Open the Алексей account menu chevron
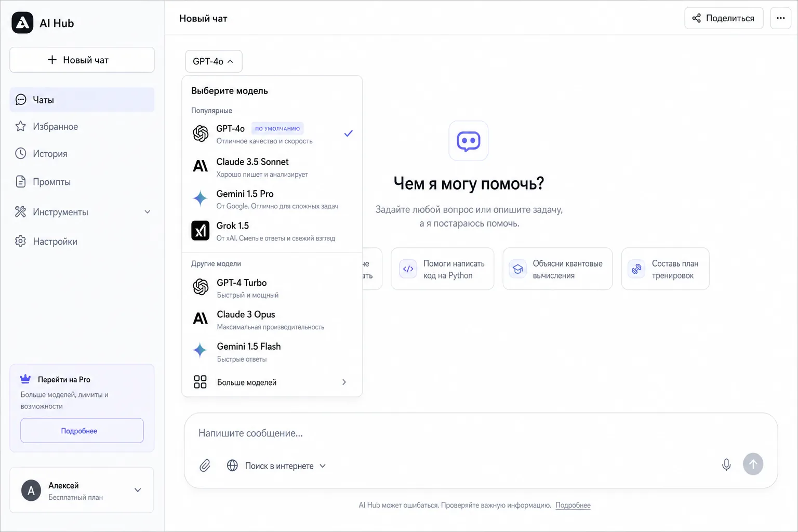The height and width of the screenshot is (532, 798). click(x=138, y=490)
